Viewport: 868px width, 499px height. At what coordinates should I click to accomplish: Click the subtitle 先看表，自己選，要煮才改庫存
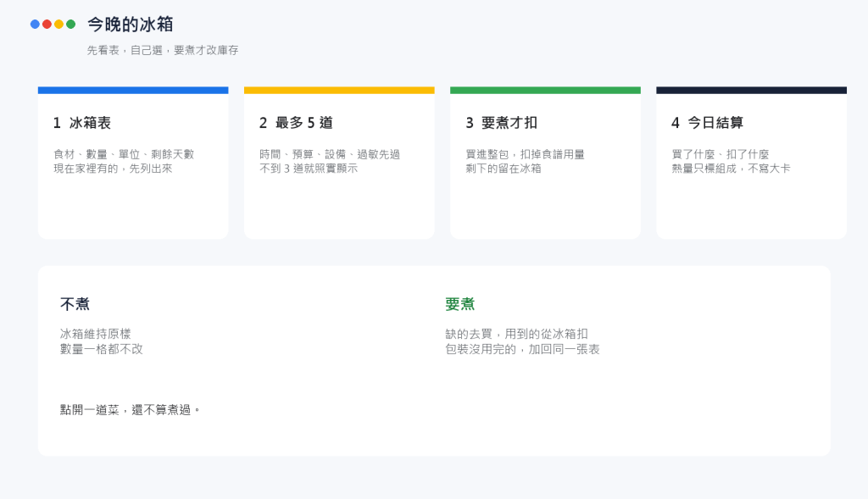click(163, 50)
